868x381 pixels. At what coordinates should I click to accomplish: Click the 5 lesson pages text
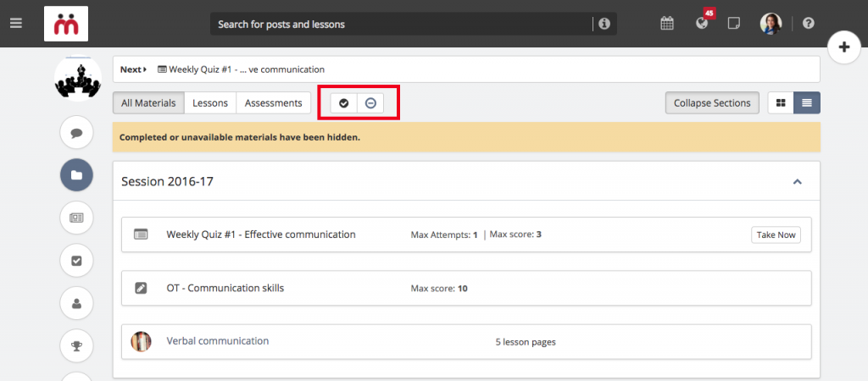526,342
